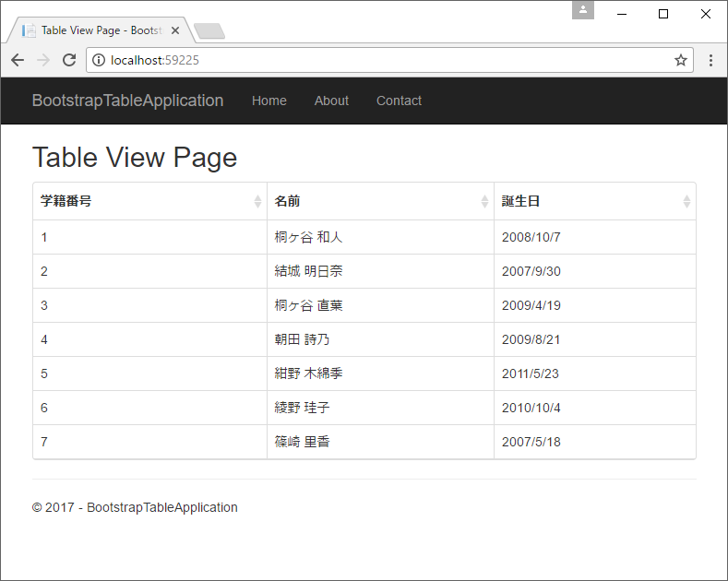
Task: Sort by the 学籍番号 column sort arrows
Action: [x=257, y=201]
